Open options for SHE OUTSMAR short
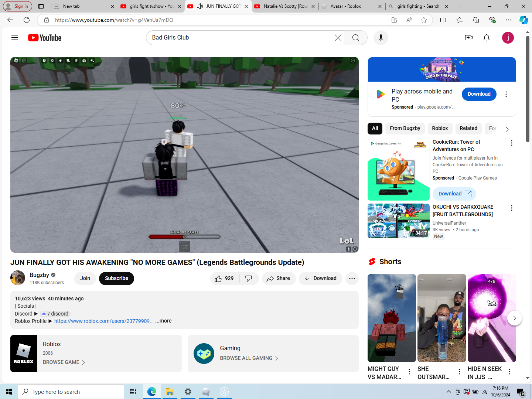Viewport: 532px width, 399px height. 460,372
